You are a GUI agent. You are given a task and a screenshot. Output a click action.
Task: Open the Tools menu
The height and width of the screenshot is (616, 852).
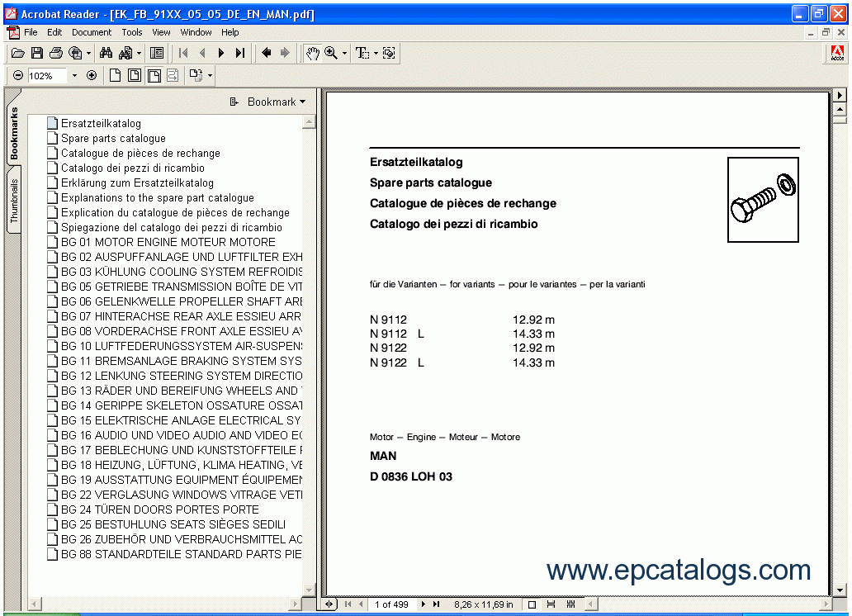(x=131, y=32)
